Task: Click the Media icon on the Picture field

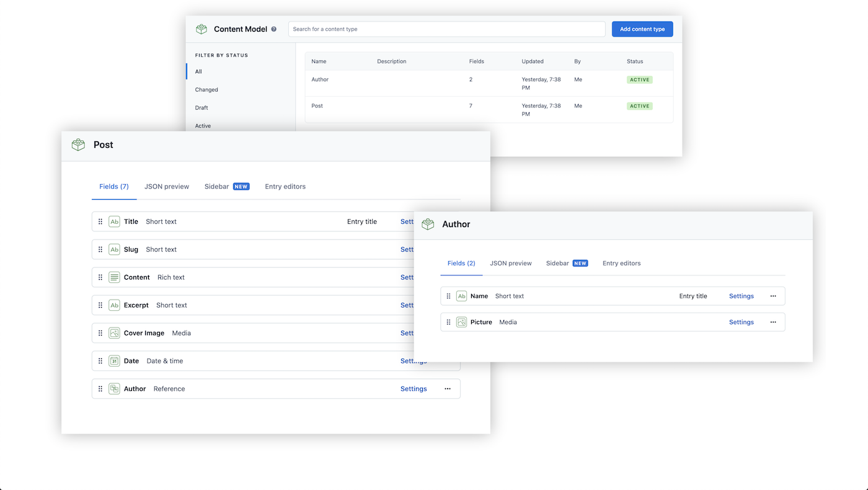Action: pos(461,322)
